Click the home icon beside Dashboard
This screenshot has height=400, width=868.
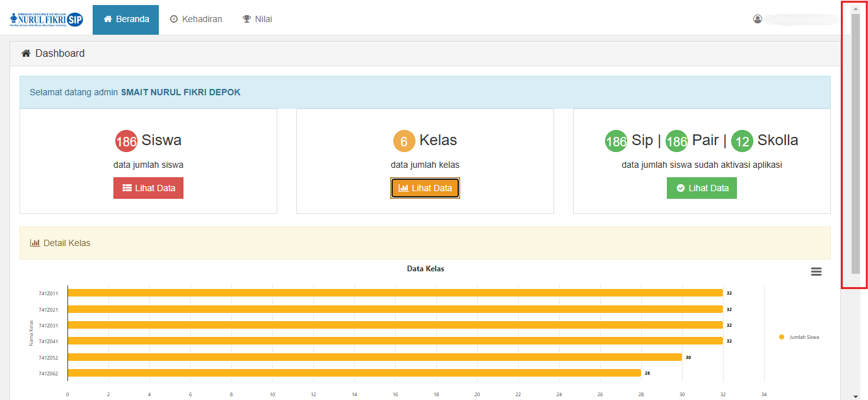(x=26, y=54)
